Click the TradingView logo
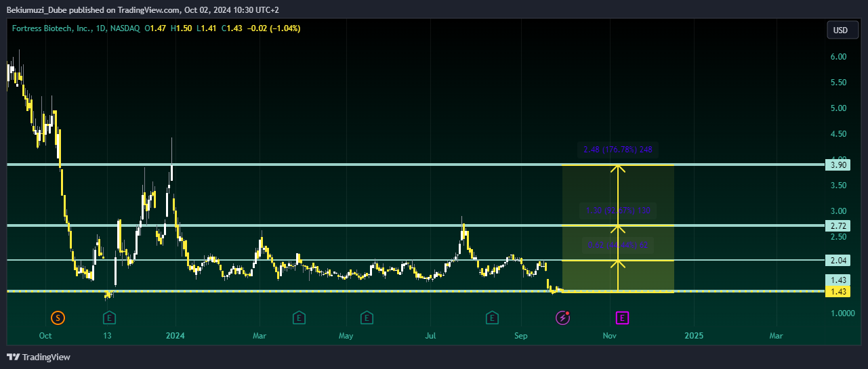This screenshot has height=369, width=868. (39, 357)
